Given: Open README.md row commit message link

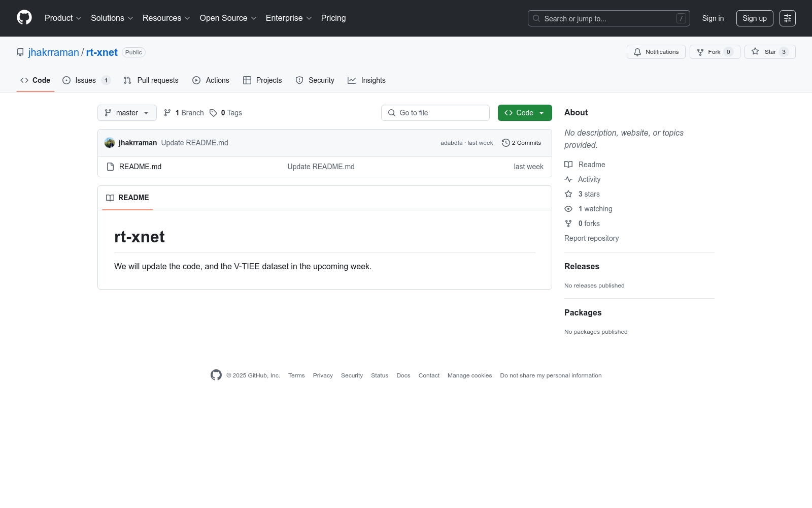Looking at the screenshot, I should point(321,167).
